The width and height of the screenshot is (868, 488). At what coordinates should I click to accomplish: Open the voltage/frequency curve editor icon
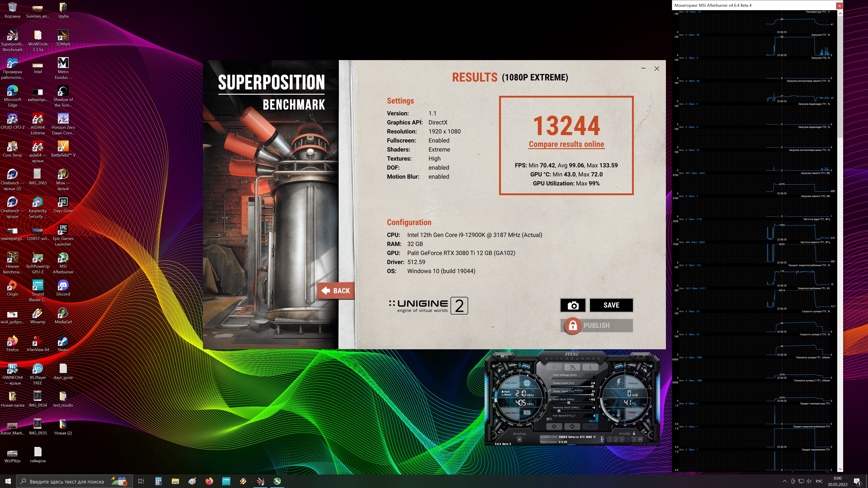click(550, 400)
